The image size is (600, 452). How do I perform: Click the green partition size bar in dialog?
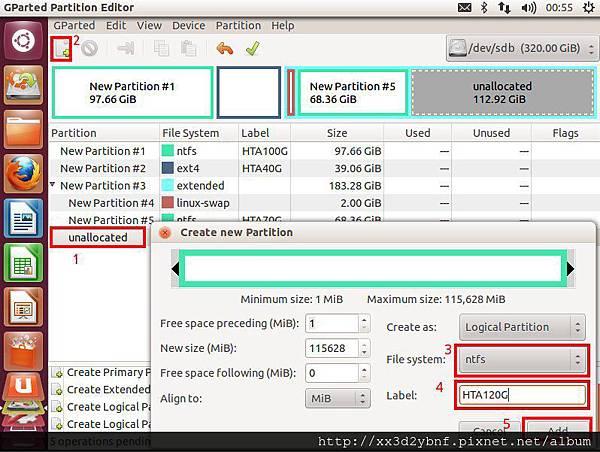coord(373,269)
